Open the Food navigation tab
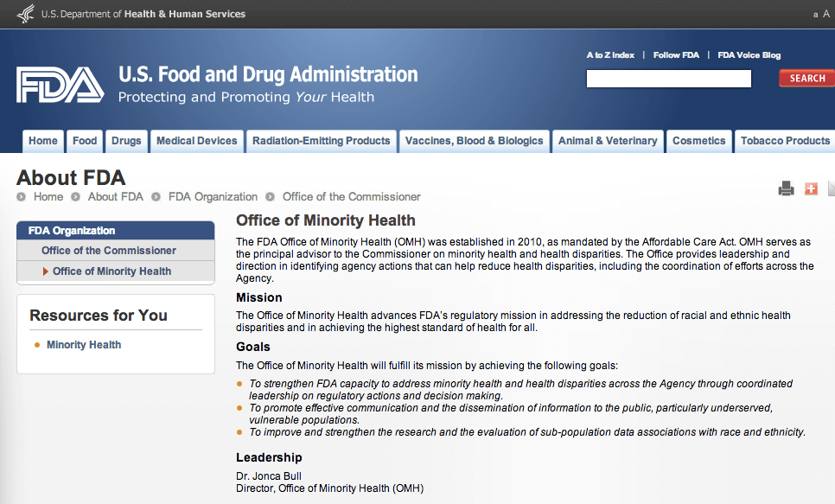Viewport: 835px width, 504px height. [x=85, y=141]
